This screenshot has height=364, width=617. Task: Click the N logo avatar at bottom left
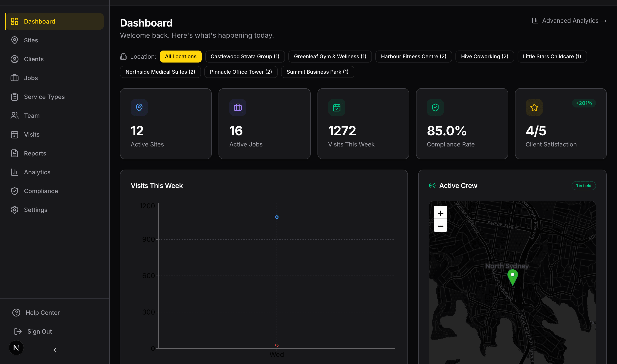point(16,348)
